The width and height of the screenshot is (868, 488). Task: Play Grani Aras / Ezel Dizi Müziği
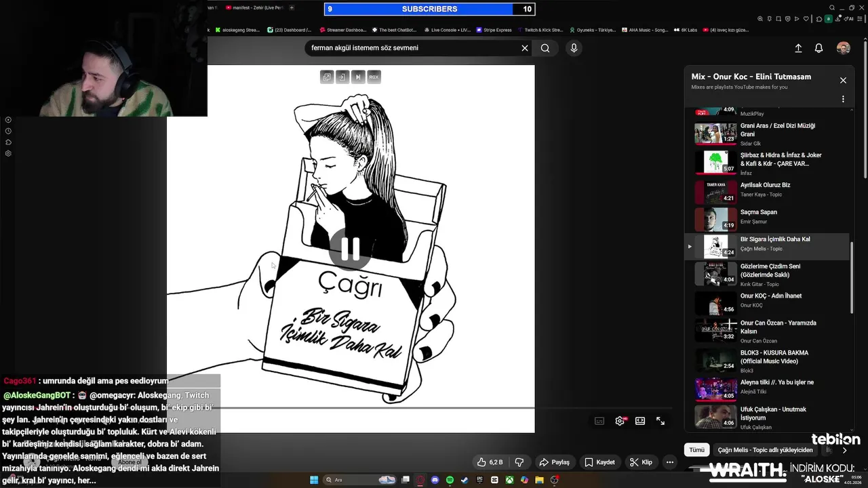[x=768, y=134]
